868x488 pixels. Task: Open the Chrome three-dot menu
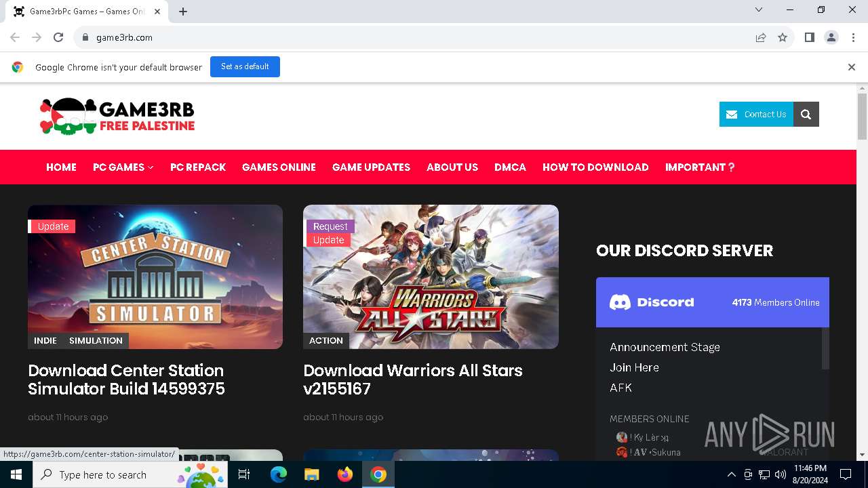(x=852, y=37)
